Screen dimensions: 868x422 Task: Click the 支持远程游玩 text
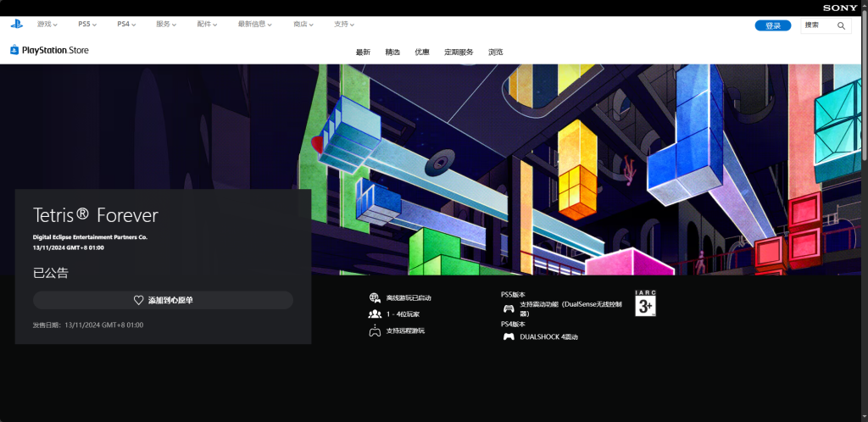405,330
